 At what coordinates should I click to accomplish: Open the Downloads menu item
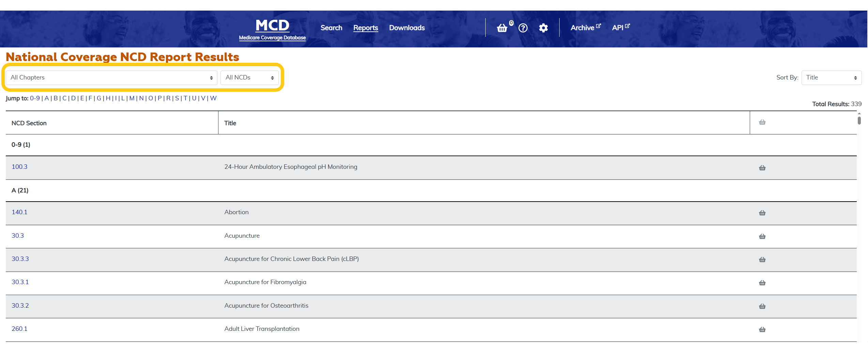[407, 28]
